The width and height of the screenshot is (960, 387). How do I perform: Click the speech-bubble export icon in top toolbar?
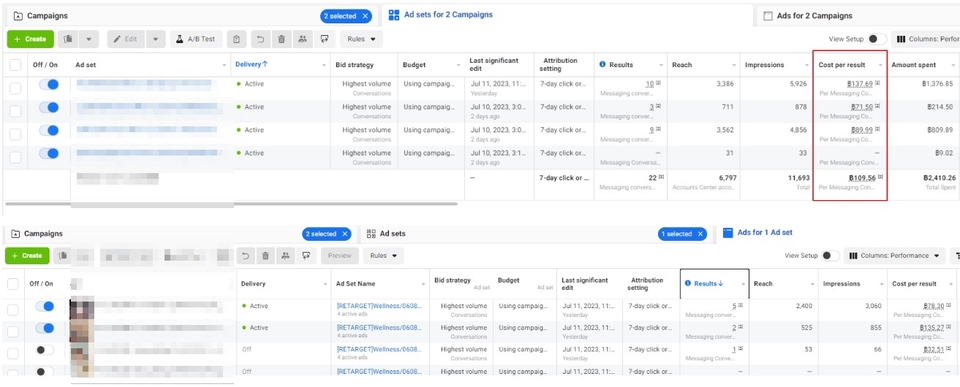click(x=324, y=39)
